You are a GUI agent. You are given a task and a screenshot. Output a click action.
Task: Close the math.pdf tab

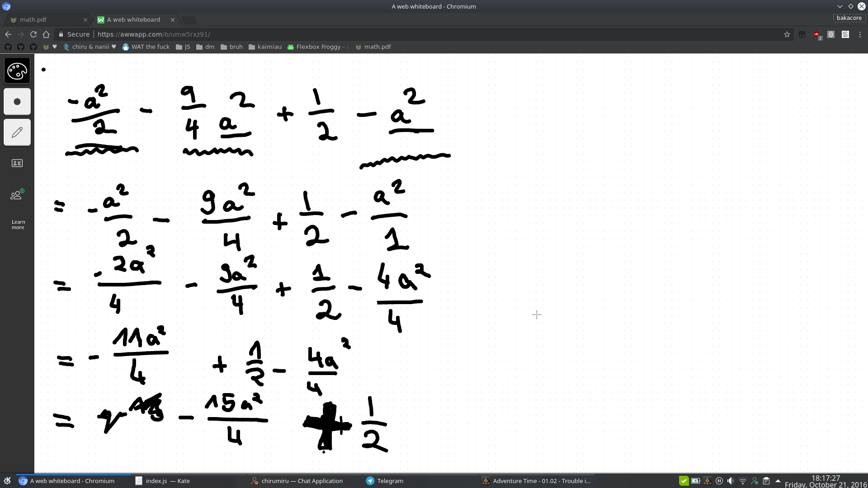click(85, 20)
